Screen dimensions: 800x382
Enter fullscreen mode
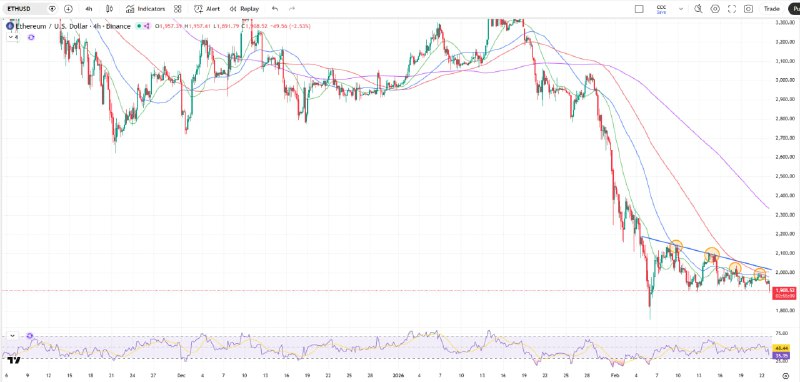tap(732, 9)
